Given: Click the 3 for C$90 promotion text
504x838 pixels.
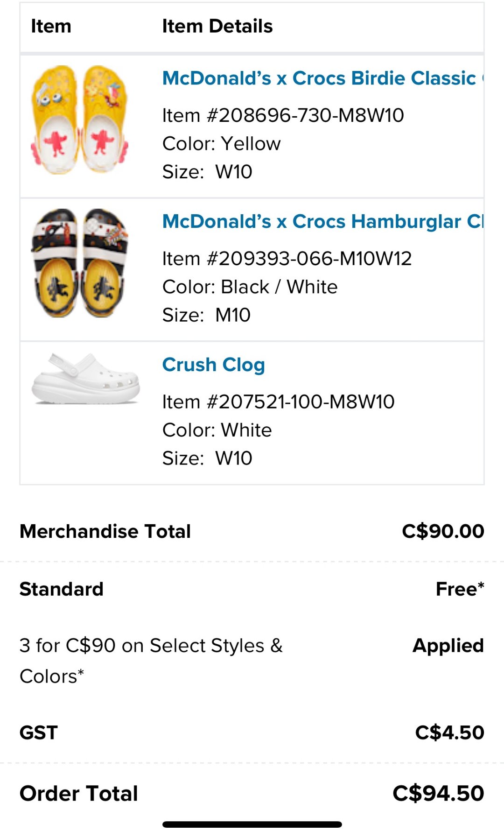Looking at the screenshot, I should [x=152, y=646].
